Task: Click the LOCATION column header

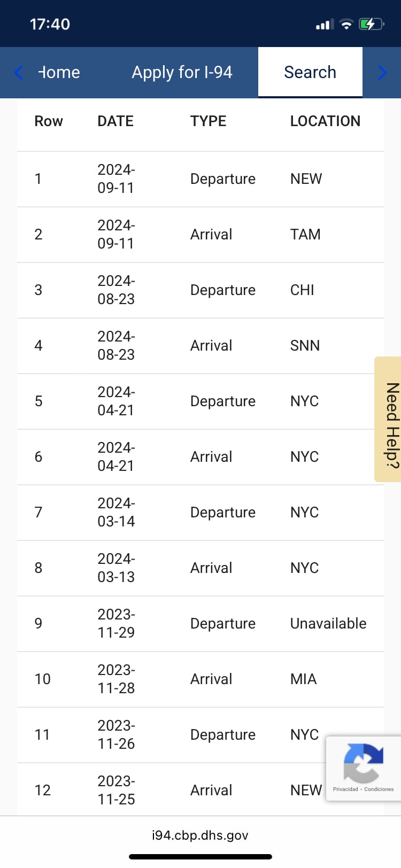Action: tap(325, 121)
